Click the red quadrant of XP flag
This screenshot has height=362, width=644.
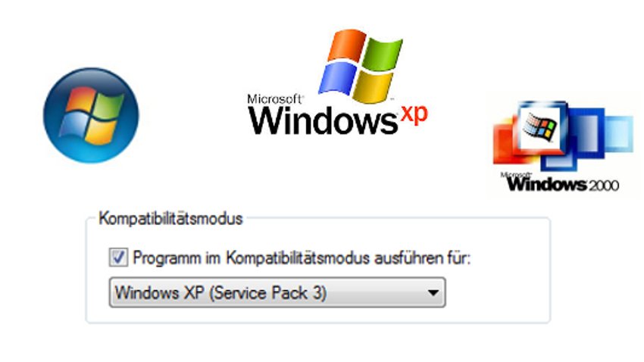tap(346, 45)
